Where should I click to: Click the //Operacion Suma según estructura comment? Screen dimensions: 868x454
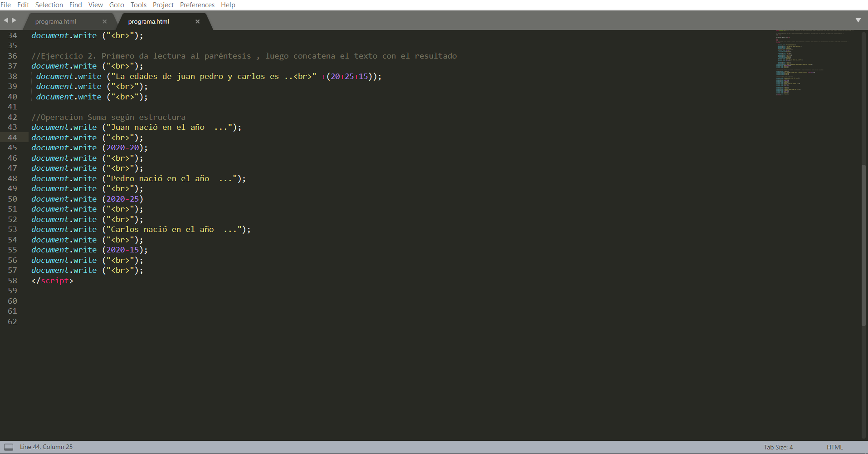(108, 117)
